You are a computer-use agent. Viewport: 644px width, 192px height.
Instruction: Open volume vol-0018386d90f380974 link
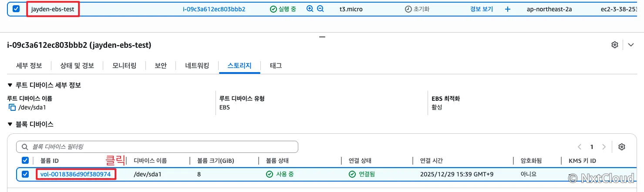(75, 174)
